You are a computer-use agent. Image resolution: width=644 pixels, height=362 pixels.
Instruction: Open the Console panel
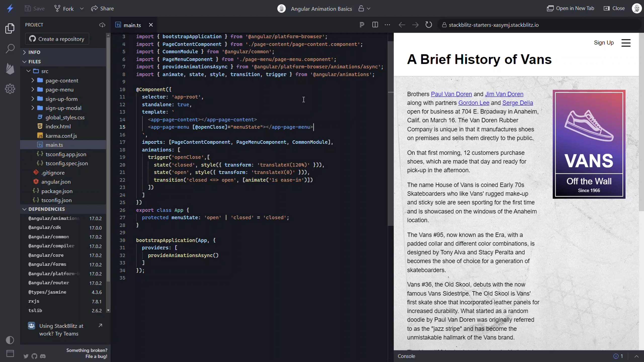[x=406, y=356]
